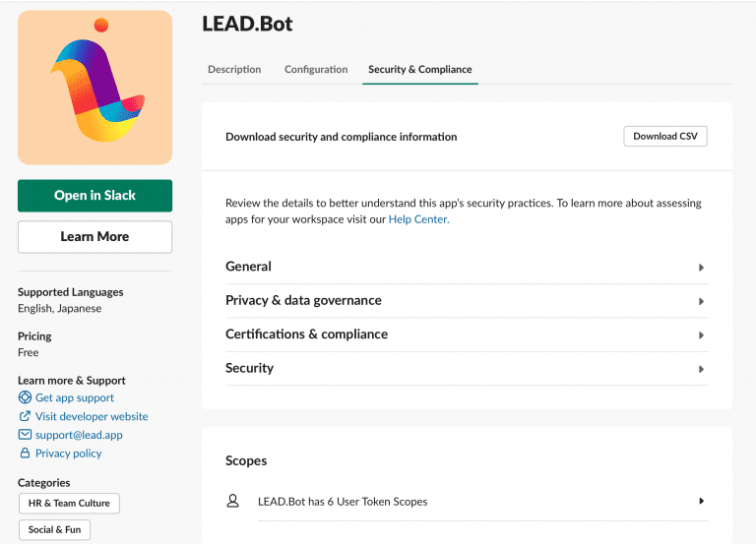Open the Help Center link
Viewport: 756px width, 544px height.
pyautogui.click(x=418, y=219)
